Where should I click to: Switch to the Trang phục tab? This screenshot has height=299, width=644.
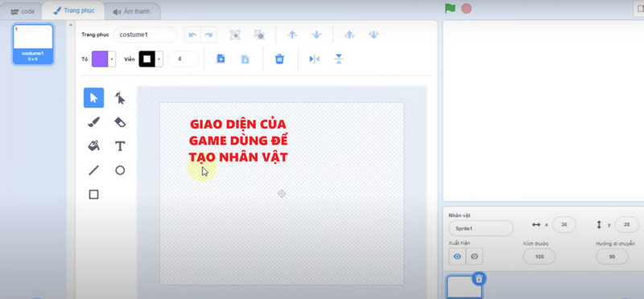74,10
